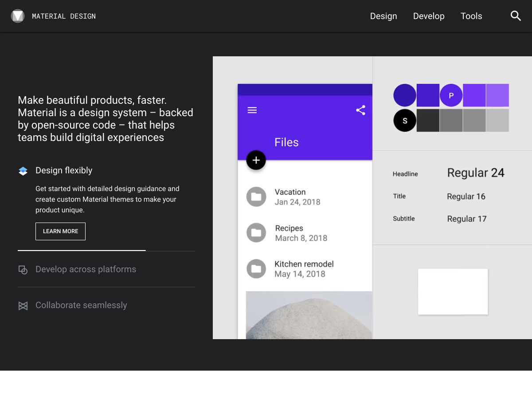Image resolution: width=532 pixels, height=399 pixels.
Task: Click the Recipes folder icon
Action: 256,233
